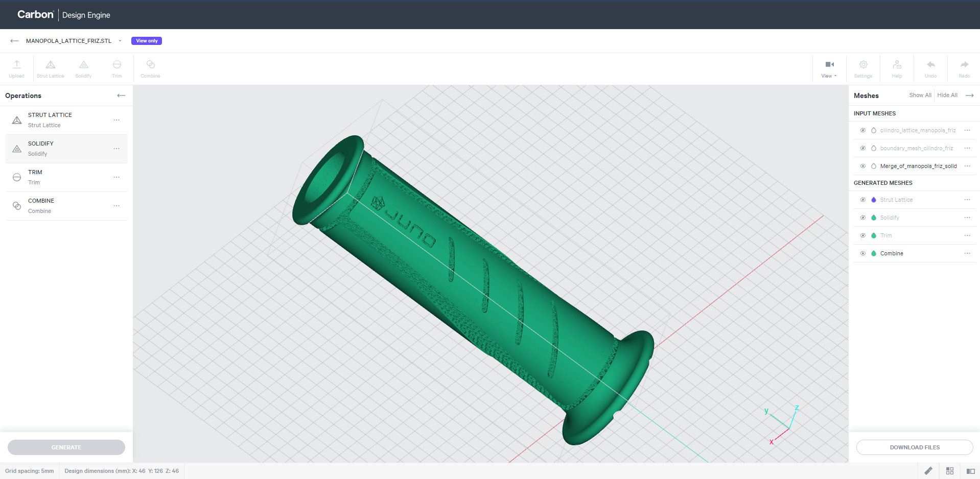Image resolution: width=980 pixels, height=479 pixels.
Task: Open STRUT LATTICE operation options menu
Action: pos(116,120)
